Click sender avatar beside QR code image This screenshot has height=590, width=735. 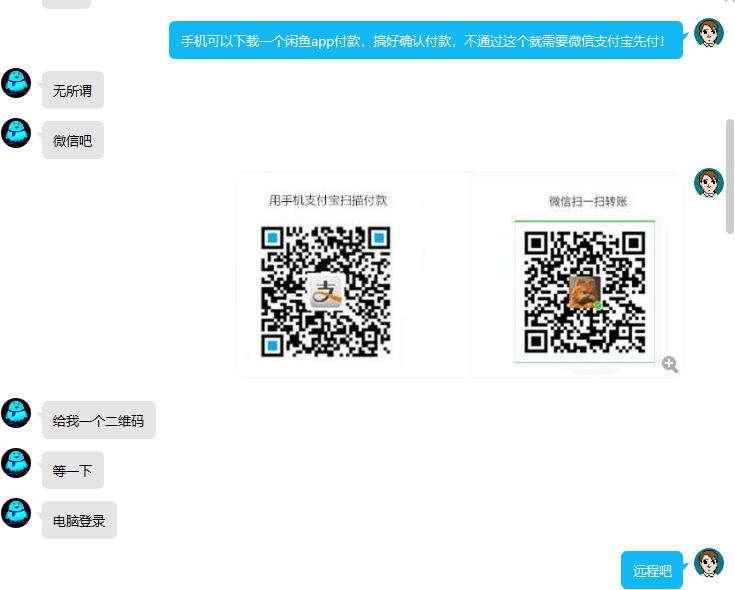[x=709, y=182]
